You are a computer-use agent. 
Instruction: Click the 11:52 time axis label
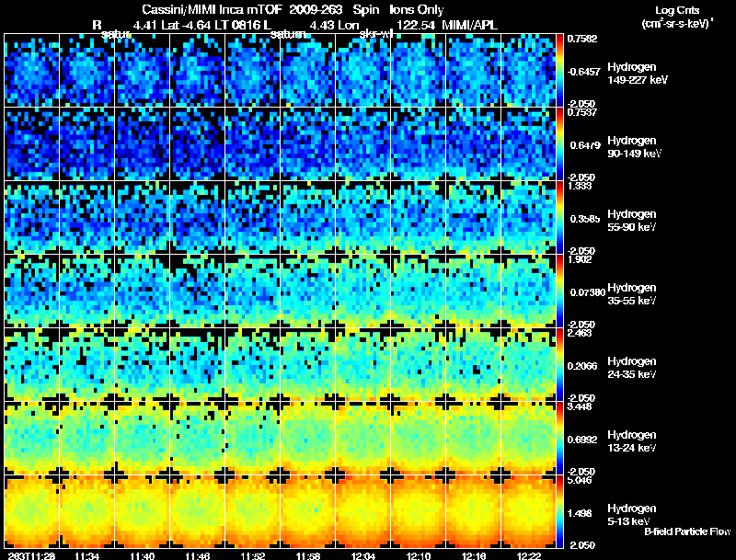point(252,555)
